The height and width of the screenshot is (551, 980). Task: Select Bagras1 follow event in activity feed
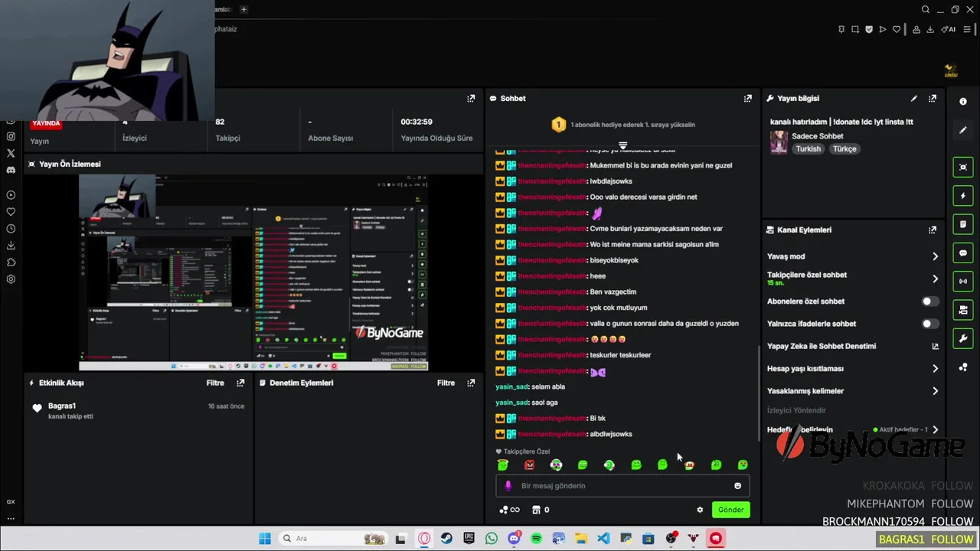[138, 410]
